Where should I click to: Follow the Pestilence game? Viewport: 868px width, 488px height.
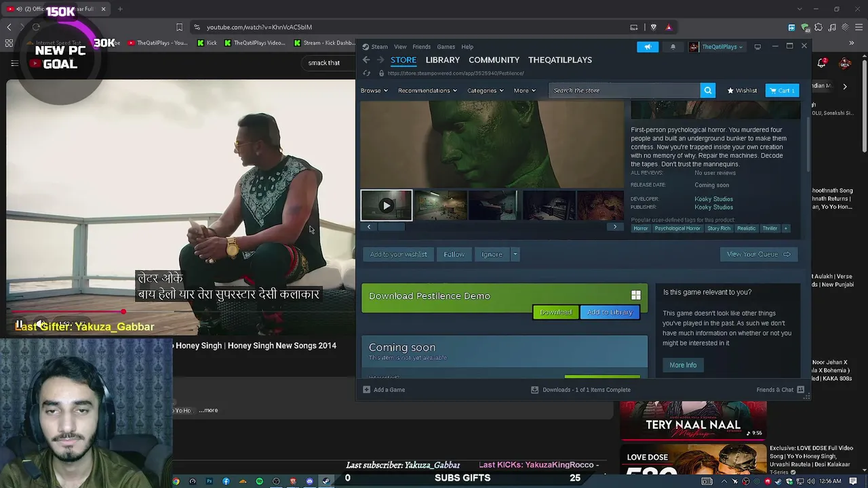point(454,254)
